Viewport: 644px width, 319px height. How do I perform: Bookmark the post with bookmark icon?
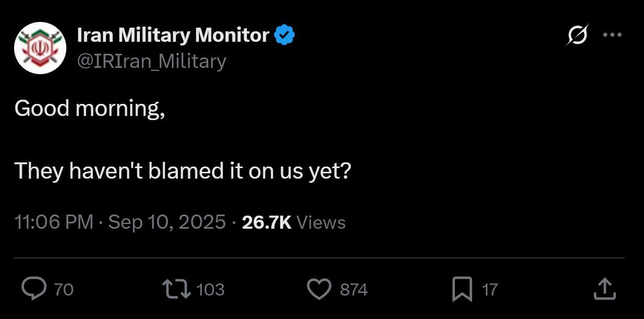[462, 289]
